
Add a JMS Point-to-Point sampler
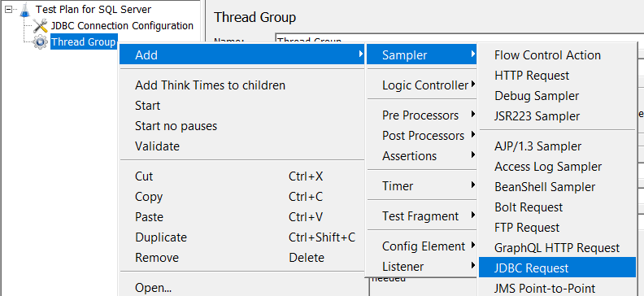coord(557,288)
